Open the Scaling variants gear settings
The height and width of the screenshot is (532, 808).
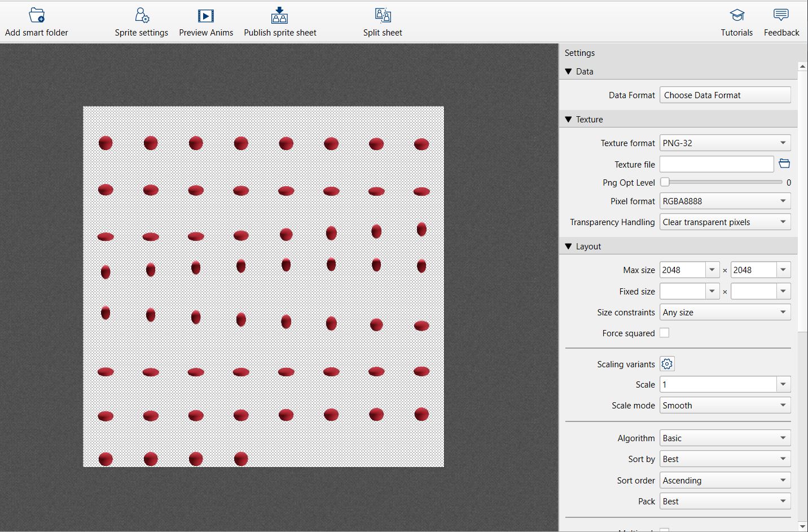[666, 364]
